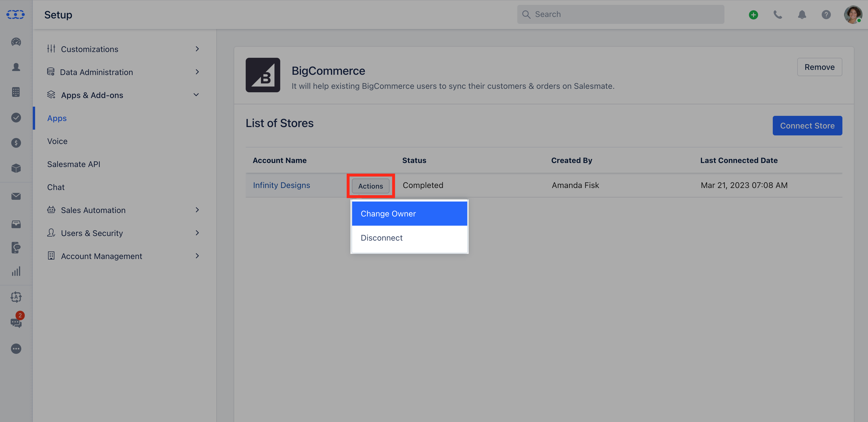The height and width of the screenshot is (422, 868).
Task: Open the Salesmate API settings page
Action: point(74,164)
